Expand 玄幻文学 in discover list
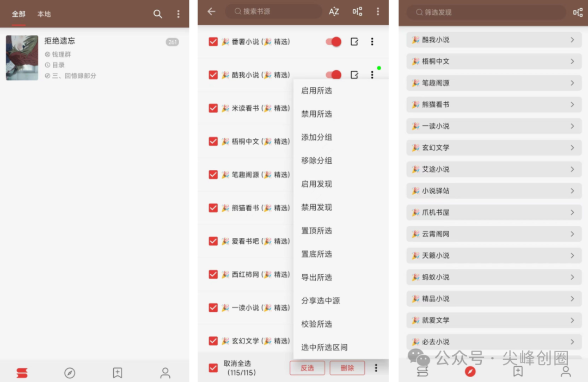Image resolution: width=588 pixels, height=382 pixels. (x=494, y=147)
